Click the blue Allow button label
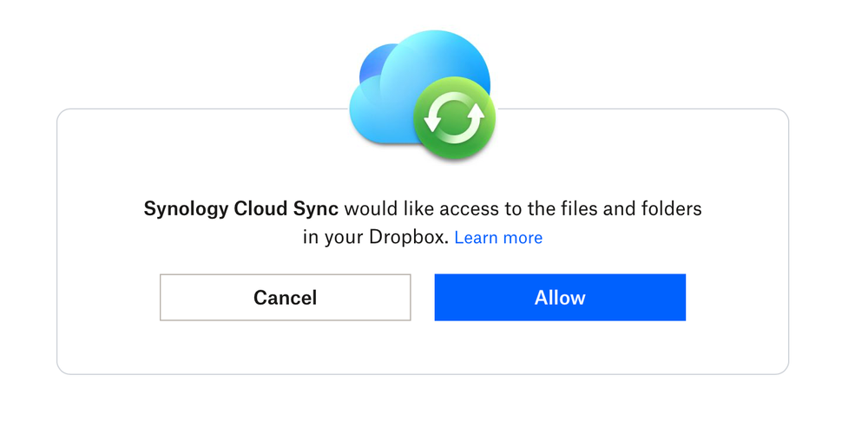 [560, 298]
